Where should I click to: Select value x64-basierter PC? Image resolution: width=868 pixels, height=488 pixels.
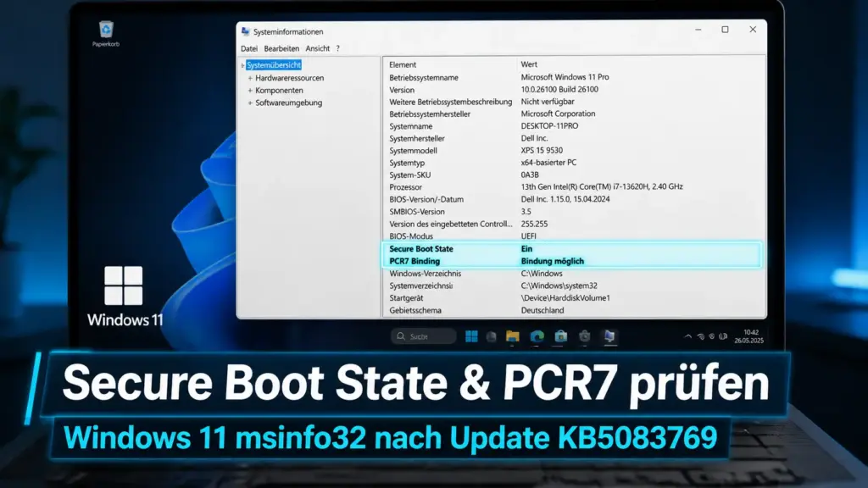(548, 162)
